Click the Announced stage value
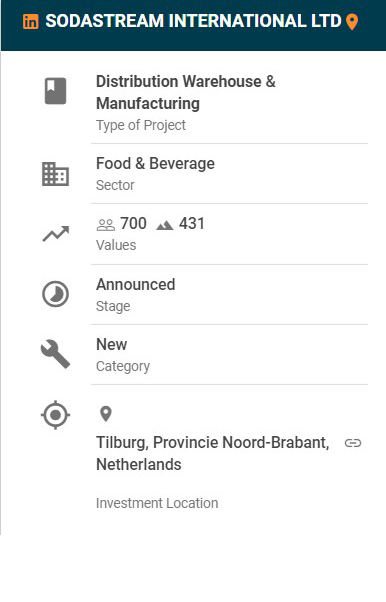The width and height of the screenshot is (386, 602). tap(136, 284)
